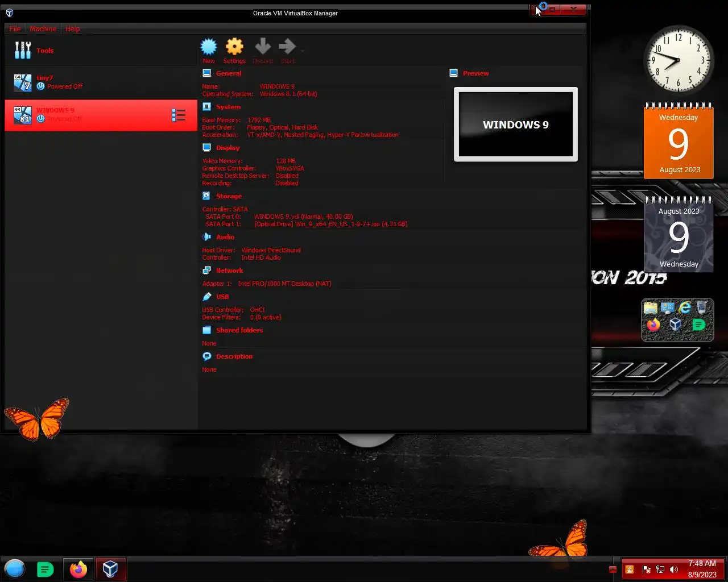Select the tiny7 virtual machine

101,82
